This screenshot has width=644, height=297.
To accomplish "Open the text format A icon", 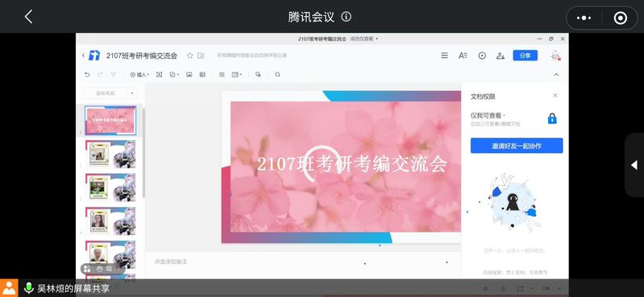I will (x=463, y=56).
